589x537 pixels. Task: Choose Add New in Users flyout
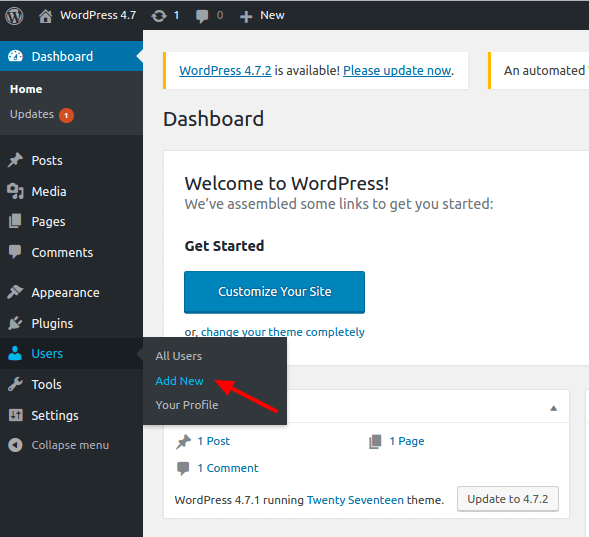(x=180, y=381)
